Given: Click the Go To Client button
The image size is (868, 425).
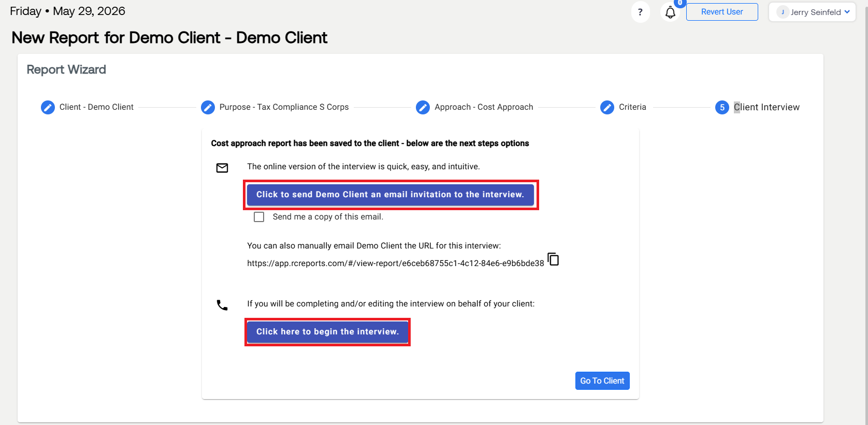Looking at the screenshot, I should click(602, 380).
